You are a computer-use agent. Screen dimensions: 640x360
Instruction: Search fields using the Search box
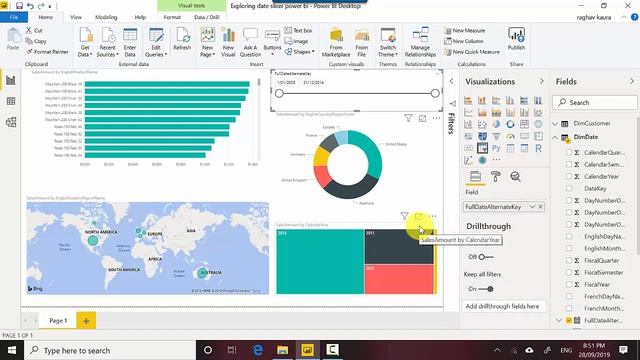[x=595, y=102]
